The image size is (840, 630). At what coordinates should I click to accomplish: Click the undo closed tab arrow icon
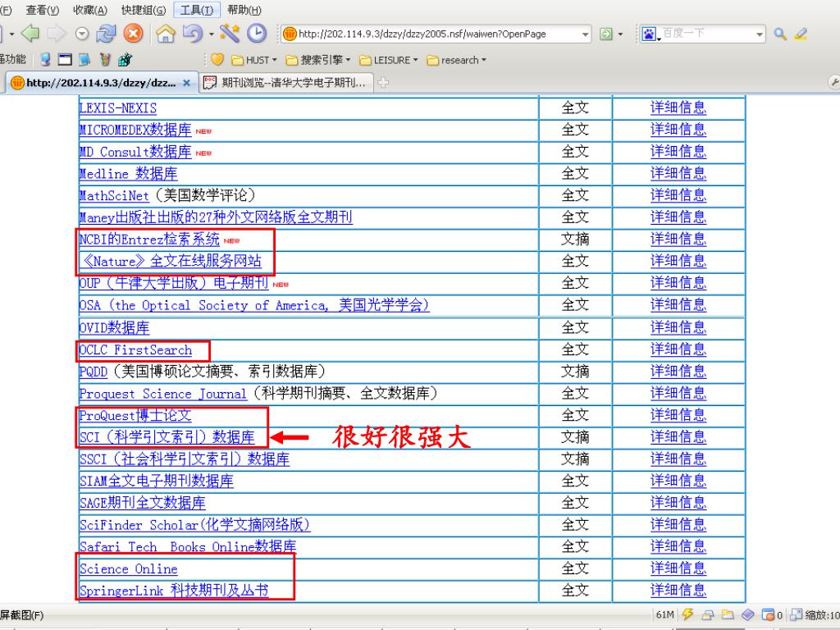point(193,34)
